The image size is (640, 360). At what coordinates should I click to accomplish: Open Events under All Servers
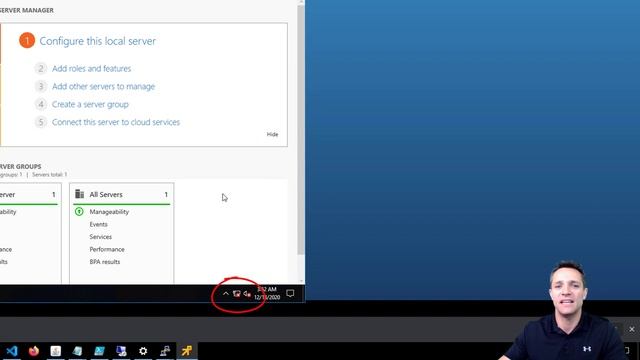98,224
